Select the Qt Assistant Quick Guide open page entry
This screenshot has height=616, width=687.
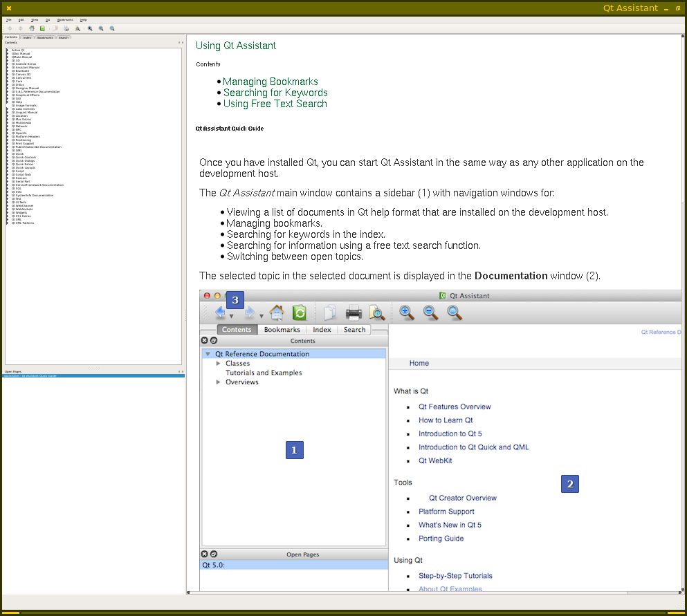(93, 376)
